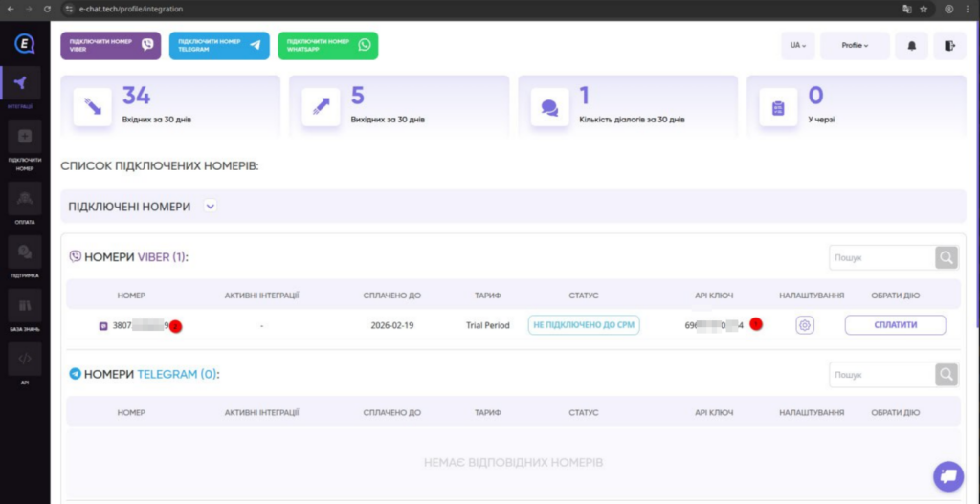The image size is (980, 504).
Task: Click the logout icon in the header
Action: 948,46
